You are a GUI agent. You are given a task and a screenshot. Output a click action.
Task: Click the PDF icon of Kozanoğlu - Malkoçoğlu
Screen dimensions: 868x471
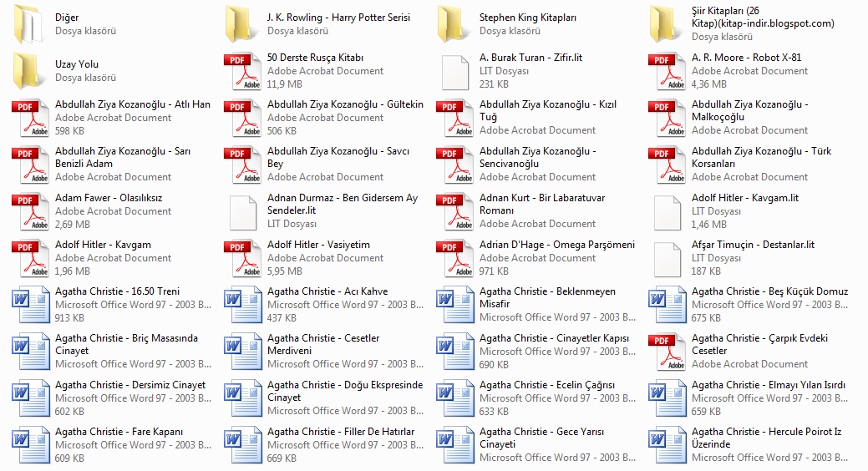pyautogui.click(x=667, y=118)
